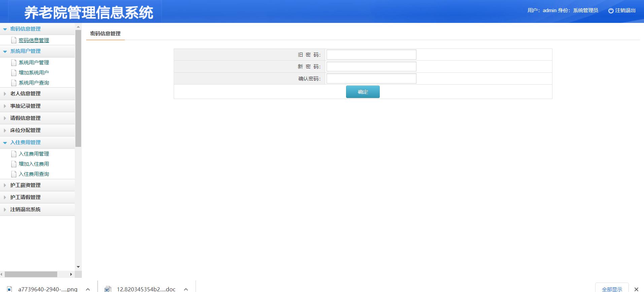644x292 pixels.
Task: Click the PNG file icon in downloads bar
Action: pyautogui.click(x=9, y=289)
